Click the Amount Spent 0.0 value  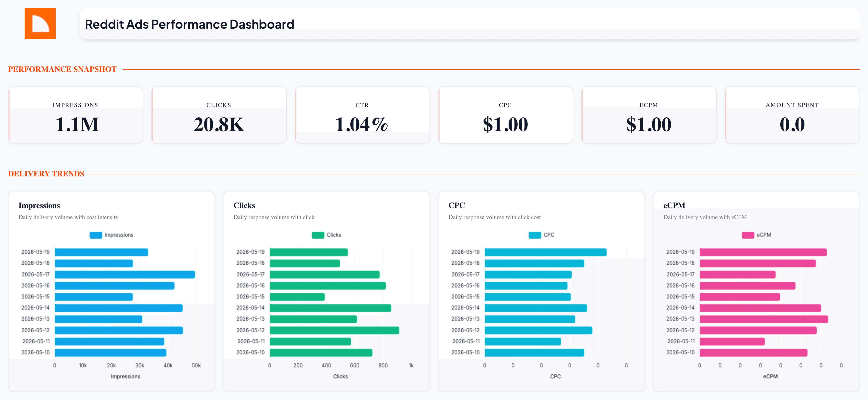click(x=792, y=124)
